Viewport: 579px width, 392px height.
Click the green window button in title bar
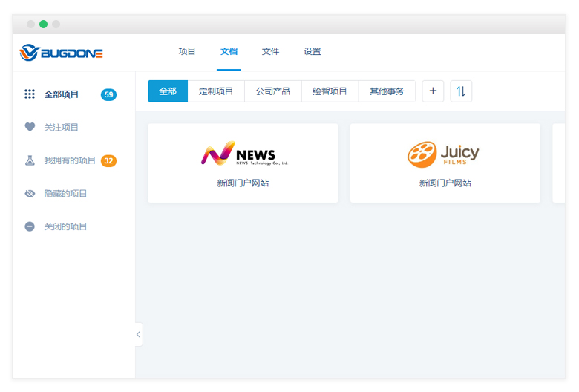[43, 24]
